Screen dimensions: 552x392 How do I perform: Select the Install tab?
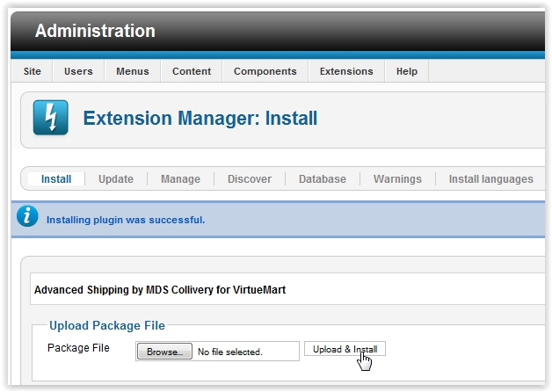click(x=56, y=179)
